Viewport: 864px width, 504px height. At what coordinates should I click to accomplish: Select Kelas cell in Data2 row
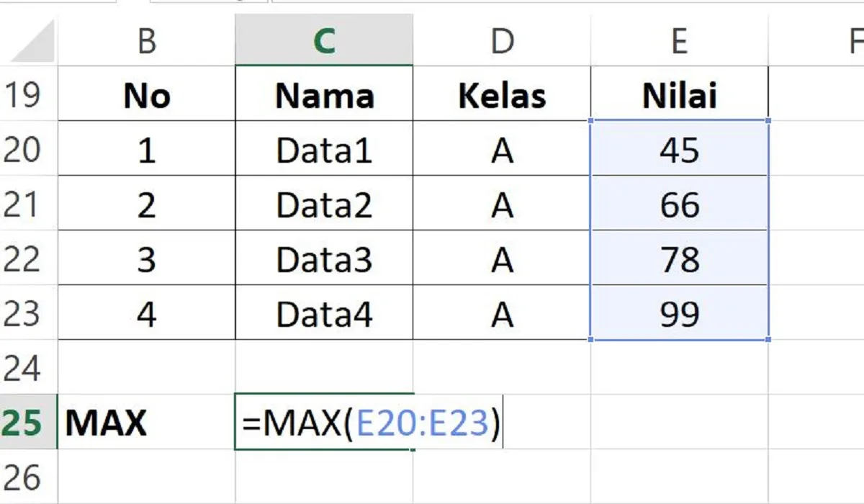(502, 204)
